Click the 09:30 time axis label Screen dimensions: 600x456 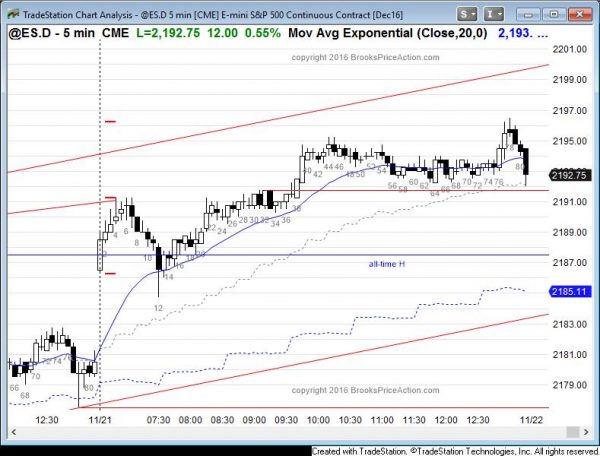[x=286, y=420]
